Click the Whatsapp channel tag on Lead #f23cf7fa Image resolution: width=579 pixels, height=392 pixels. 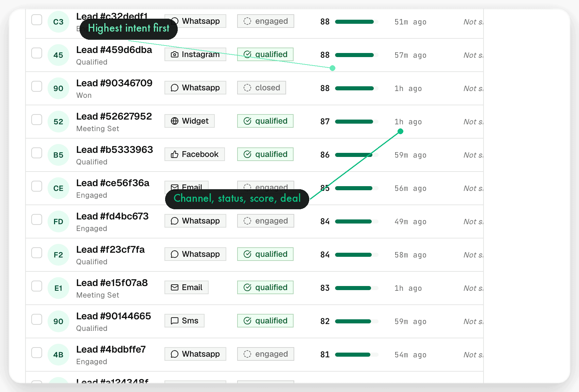coord(195,254)
